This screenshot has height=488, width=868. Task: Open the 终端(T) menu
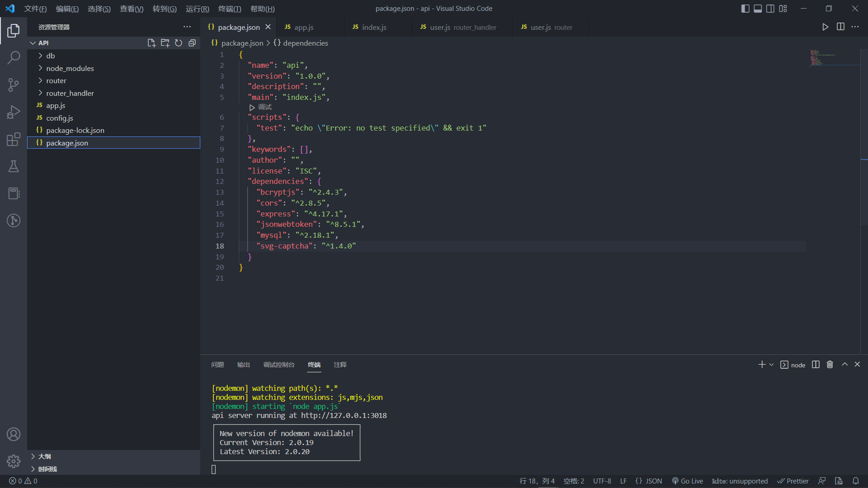(230, 9)
